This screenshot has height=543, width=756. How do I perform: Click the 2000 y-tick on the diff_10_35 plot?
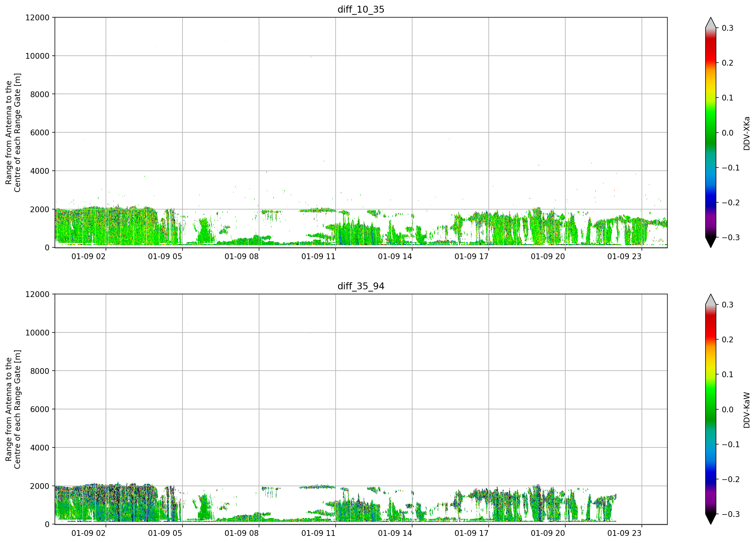click(40, 209)
